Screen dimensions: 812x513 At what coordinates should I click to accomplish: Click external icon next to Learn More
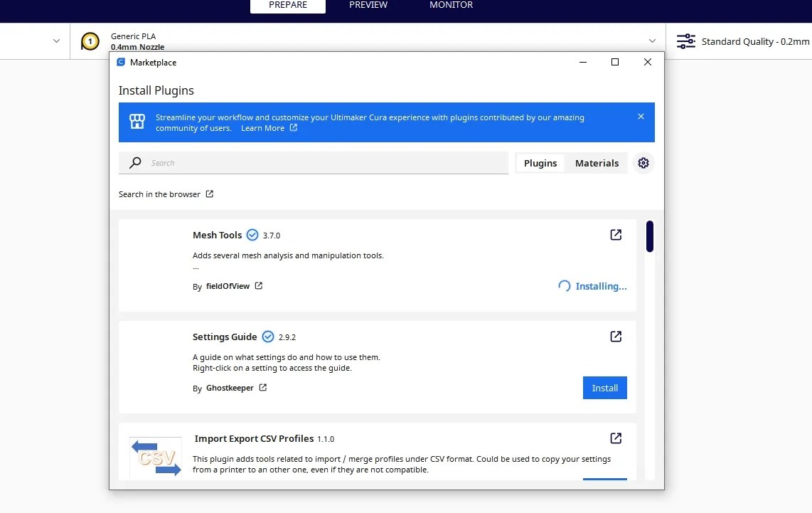click(x=293, y=127)
